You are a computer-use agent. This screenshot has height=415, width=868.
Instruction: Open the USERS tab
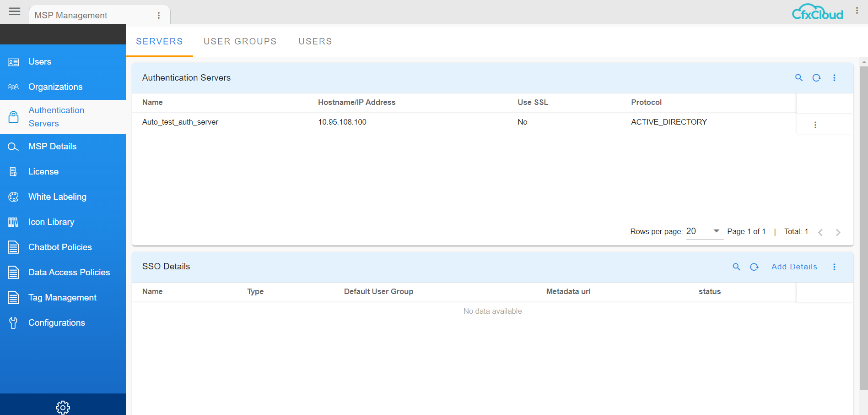(x=315, y=41)
